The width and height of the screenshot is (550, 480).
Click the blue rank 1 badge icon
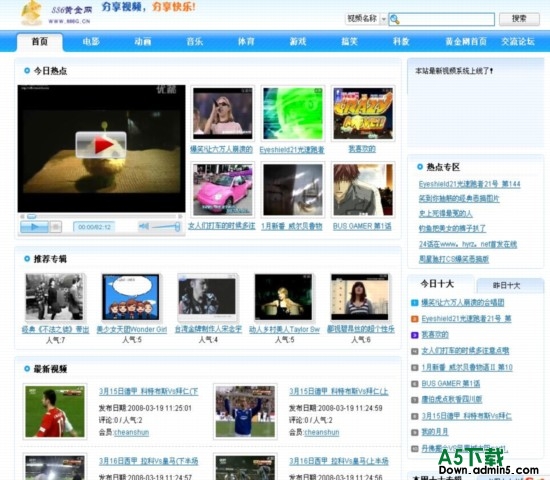click(415, 303)
